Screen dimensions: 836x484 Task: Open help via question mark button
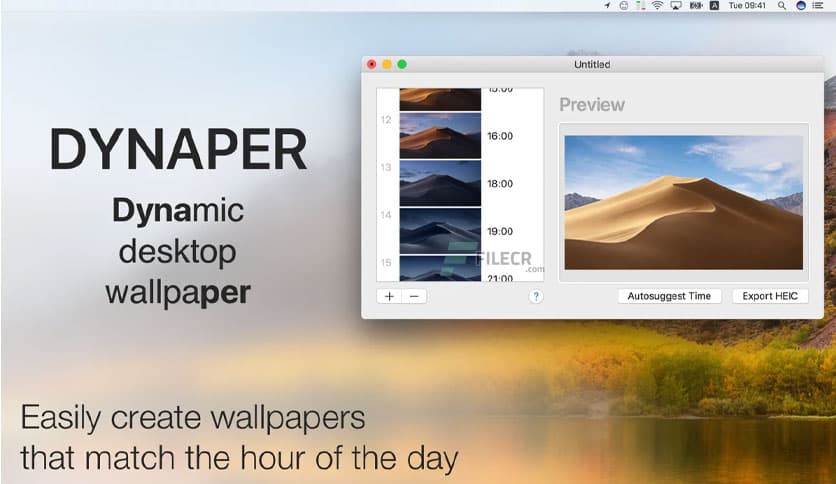(x=536, y=296)
